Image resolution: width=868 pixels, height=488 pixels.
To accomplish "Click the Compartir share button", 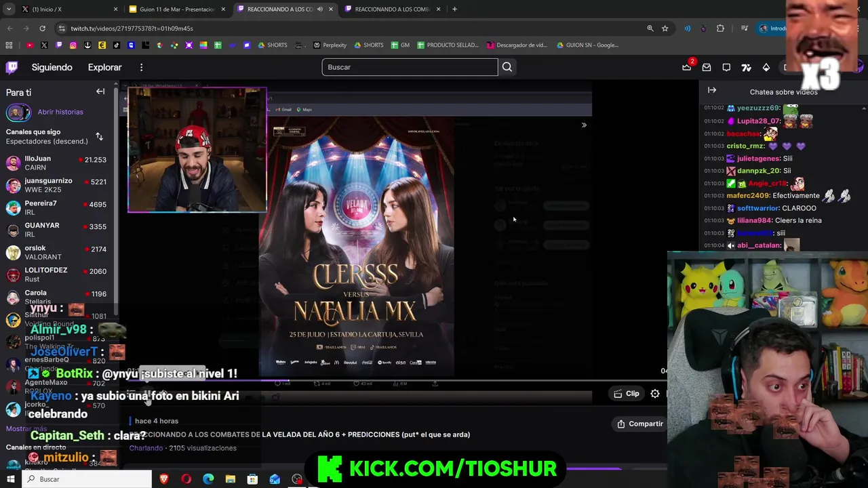I will point(639,424).
